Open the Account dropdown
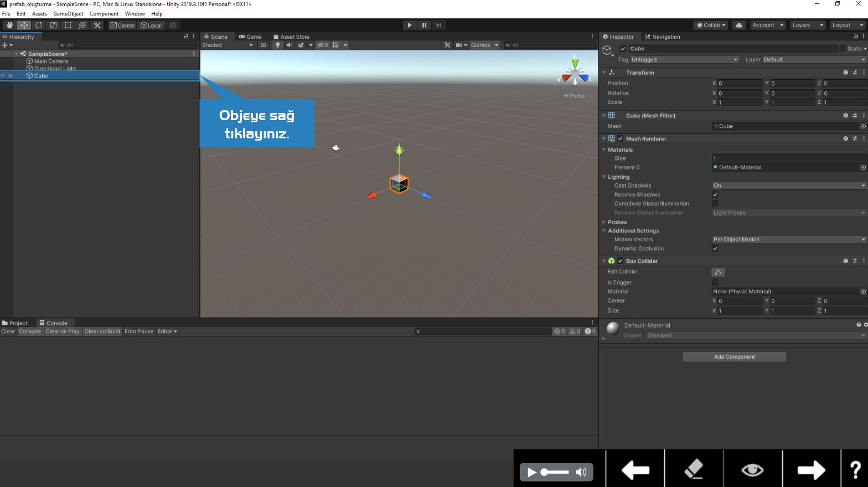This screenshot has width=868, height=487. click(x=768, y=25)
